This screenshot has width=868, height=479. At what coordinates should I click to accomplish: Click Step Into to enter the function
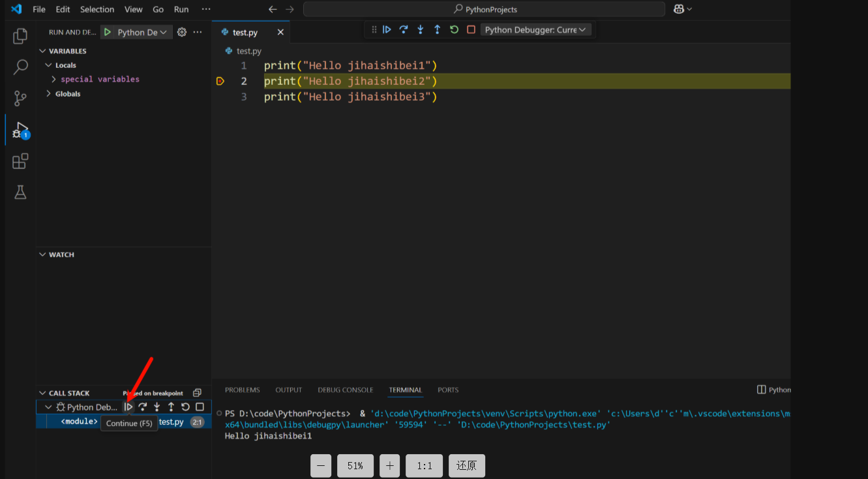tap(420, 29)
